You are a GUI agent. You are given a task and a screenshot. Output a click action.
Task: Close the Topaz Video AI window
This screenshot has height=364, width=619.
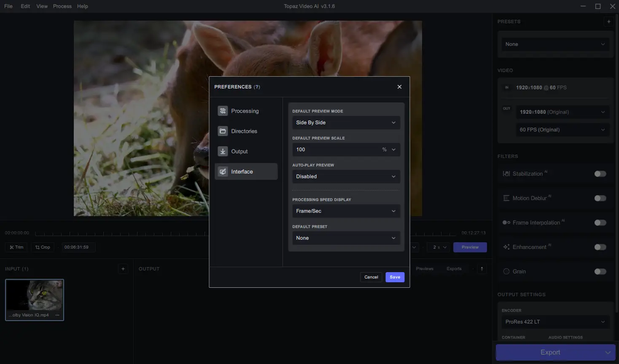click(x=613, y=6)
